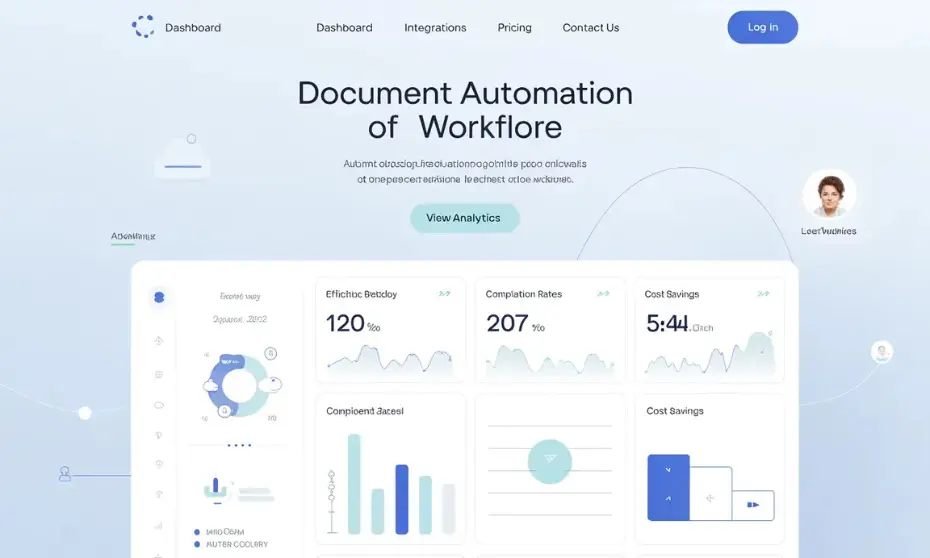The height and width of the screenshot is (558, 930).
Task: Open the Contact Us nav link
Action: [x=590, y=28]
